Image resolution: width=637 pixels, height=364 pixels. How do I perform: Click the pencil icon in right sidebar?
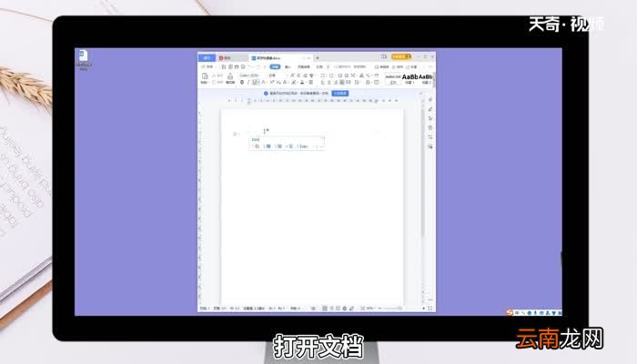(x=430, y=109)
